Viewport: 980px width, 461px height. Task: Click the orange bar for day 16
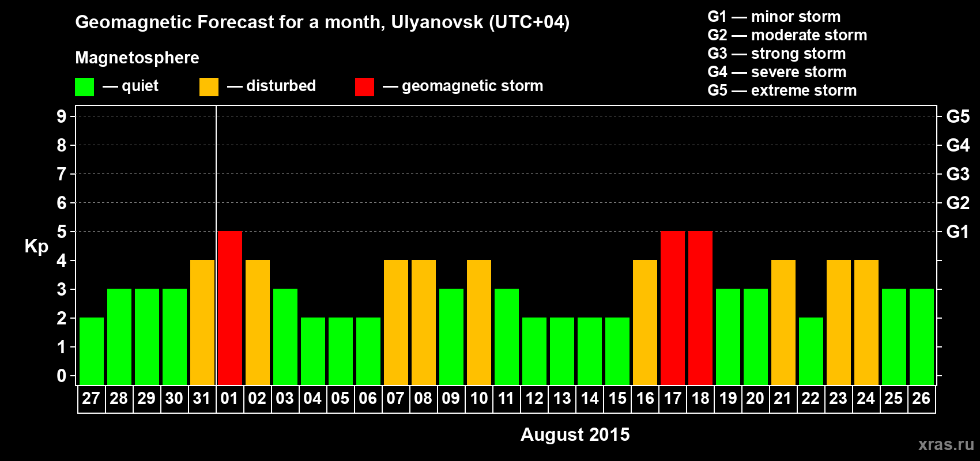pos(645,322)
